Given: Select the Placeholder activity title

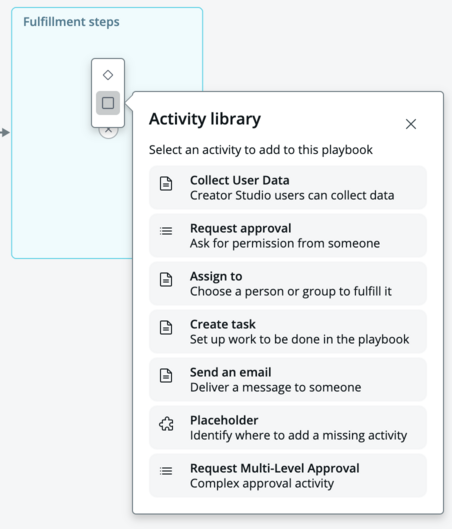Looking at the screenshot, I should click(224, 420).
